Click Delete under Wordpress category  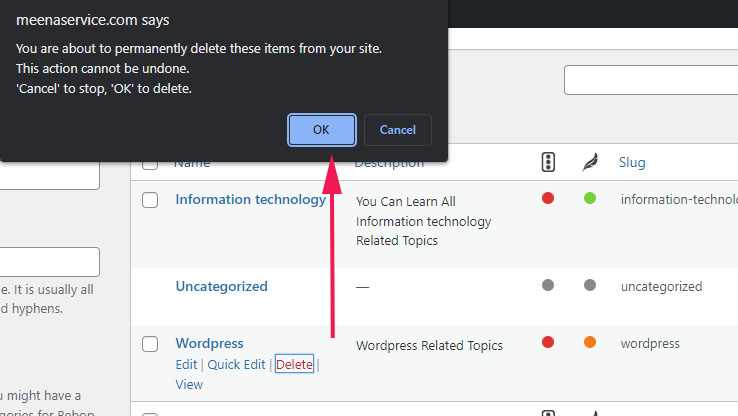[294, 364]
